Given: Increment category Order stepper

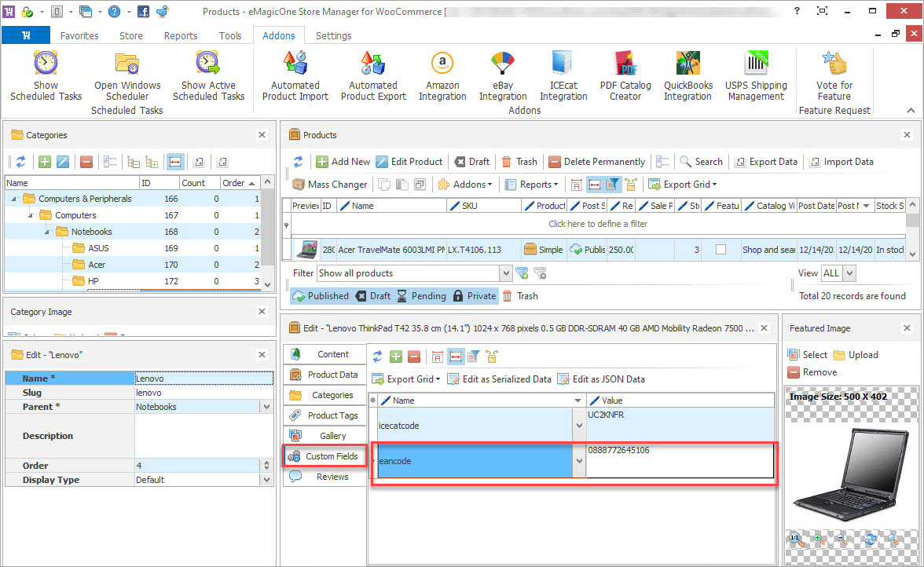Looking at the screenshot, I should (x=267, y=463).
